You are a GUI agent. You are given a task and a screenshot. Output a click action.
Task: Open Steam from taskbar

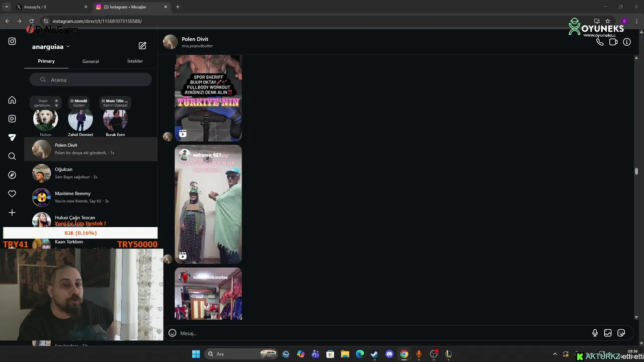click(x=374, y=354)
